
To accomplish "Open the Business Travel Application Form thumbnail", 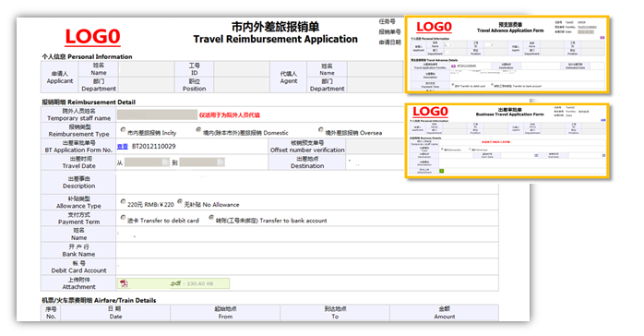I will 507,141.
